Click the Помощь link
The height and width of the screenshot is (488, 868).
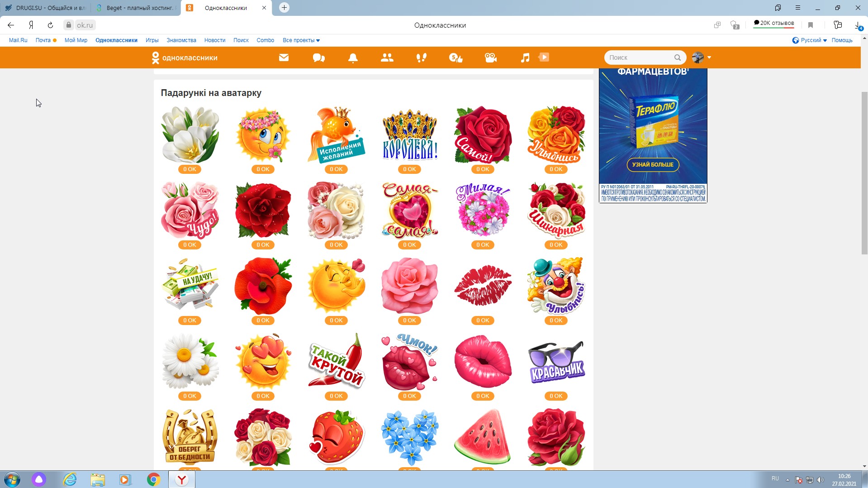click(x=842, y=40)
